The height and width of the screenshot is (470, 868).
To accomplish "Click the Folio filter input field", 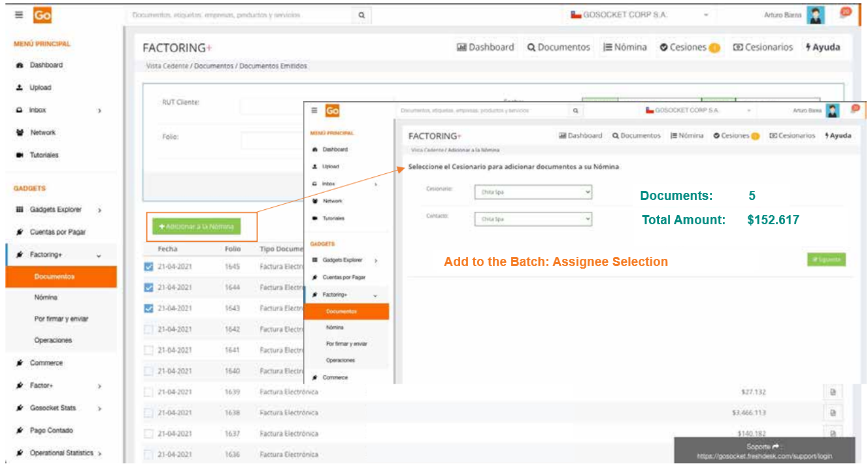I will 273,140.
